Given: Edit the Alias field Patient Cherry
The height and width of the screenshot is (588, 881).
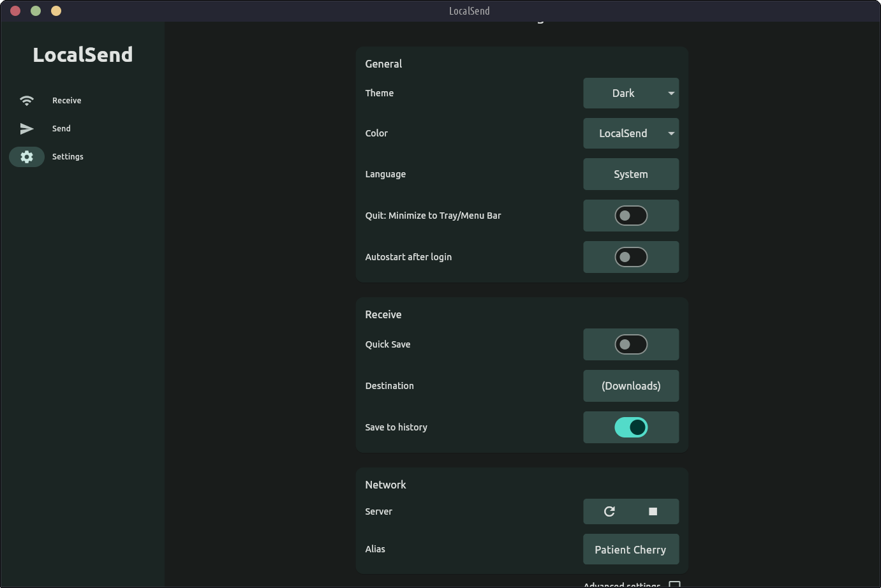Looking at the screenshot, I should (x=631, y=550).
